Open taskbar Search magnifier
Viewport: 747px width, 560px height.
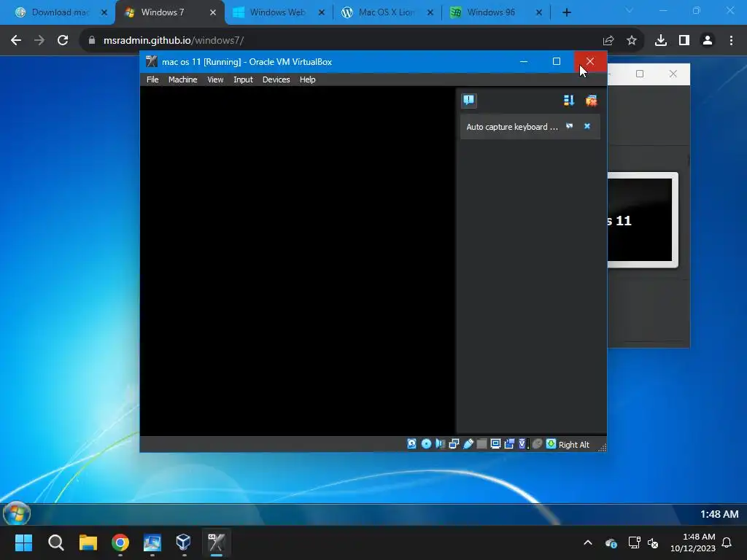[x=55, y=542]
